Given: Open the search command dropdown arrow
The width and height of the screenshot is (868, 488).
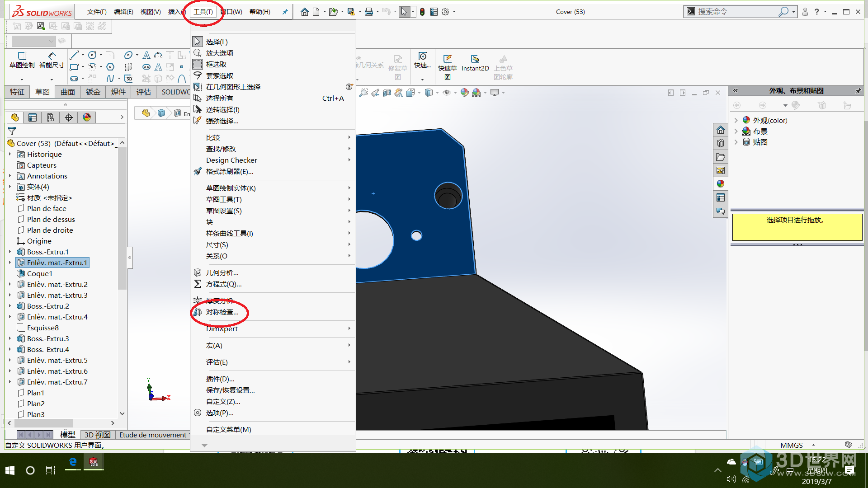Looking at the screenshot, I should click(793, 12).
